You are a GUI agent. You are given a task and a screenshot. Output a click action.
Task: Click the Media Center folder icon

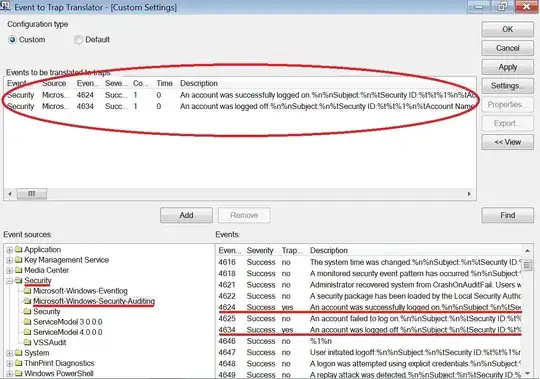tap(19, 270)
